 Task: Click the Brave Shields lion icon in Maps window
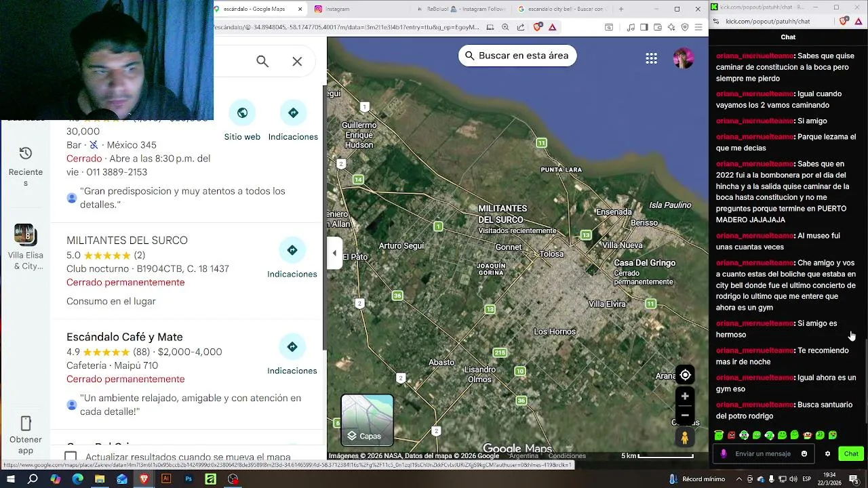538,27
